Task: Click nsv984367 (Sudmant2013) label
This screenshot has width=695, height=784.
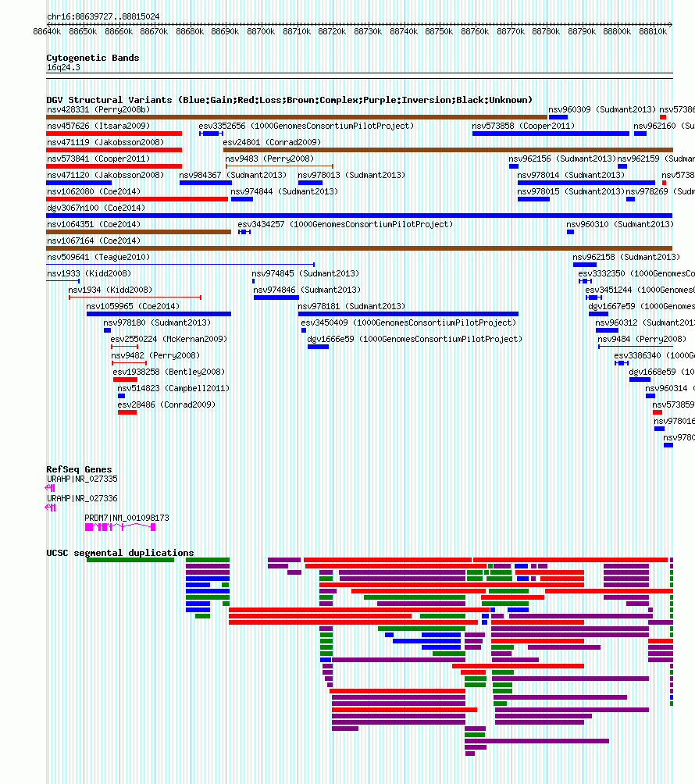Action: [x=233, y=176]
